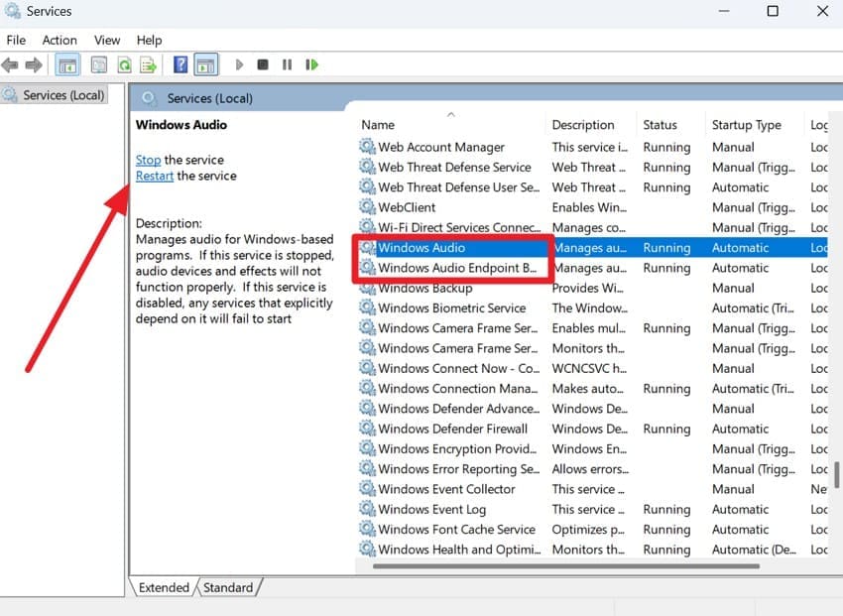Viewport: 843px width, 616px height.
Task: Toggle Show/Hide Action Pane icon
Action: coord(206,65)
